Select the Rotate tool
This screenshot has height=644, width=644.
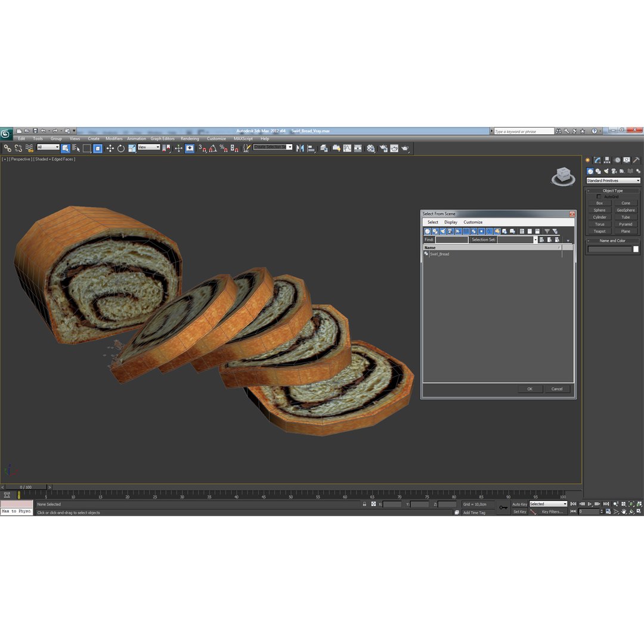tap(120, 148)
